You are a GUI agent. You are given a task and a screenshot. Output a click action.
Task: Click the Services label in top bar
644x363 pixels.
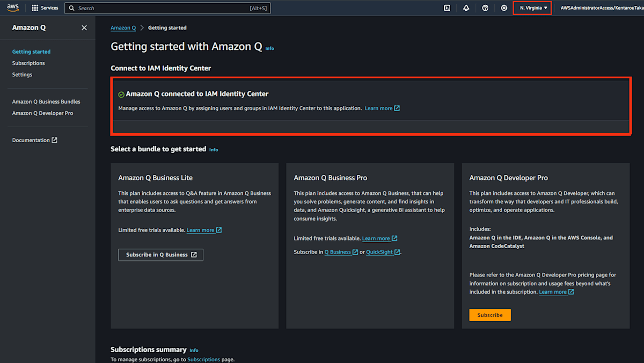(x=50, y=8)
